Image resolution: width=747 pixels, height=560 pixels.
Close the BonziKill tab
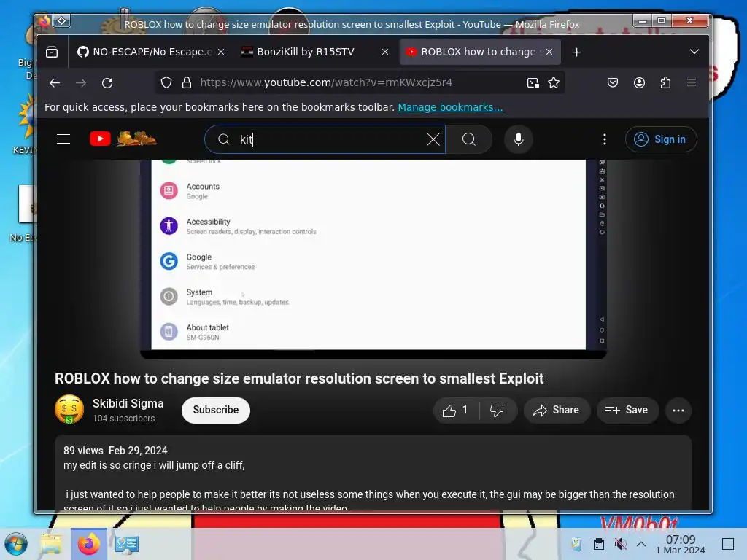(x=385, y=52)
